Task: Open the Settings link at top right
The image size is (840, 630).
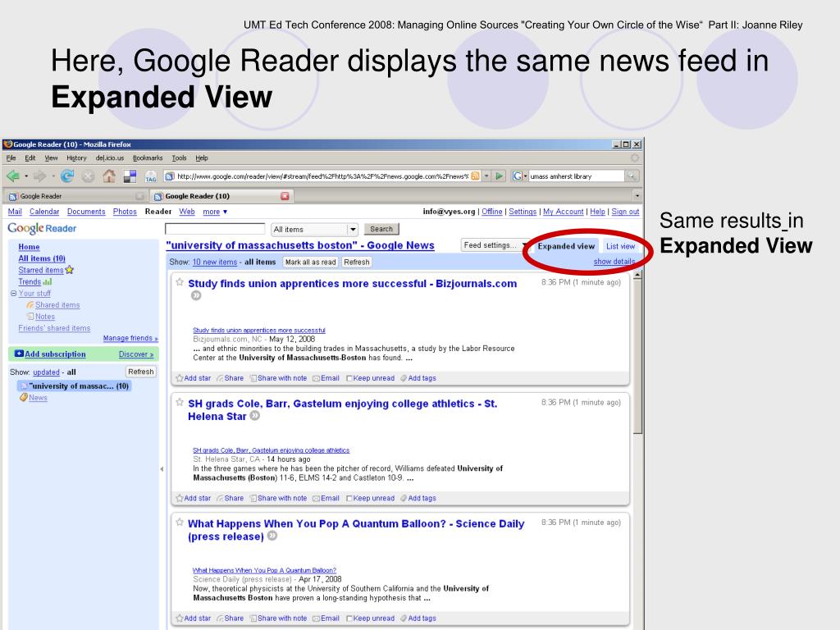Action: coord(523,212)
